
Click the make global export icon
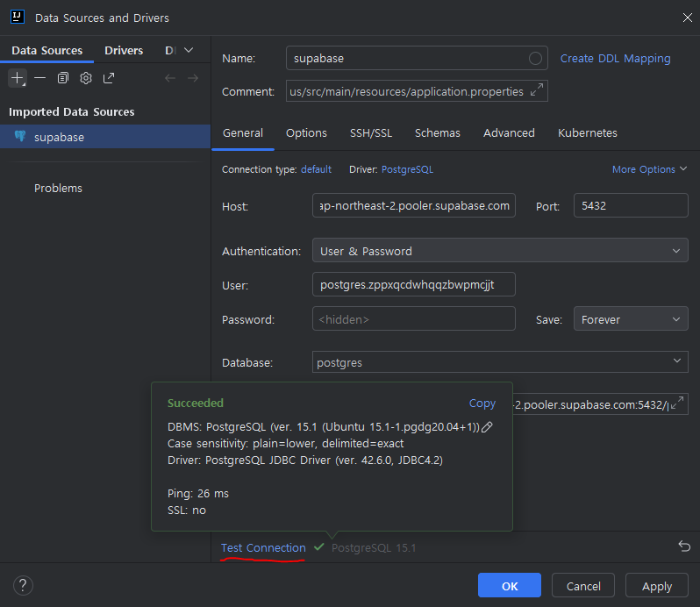[x=109, y=78]
